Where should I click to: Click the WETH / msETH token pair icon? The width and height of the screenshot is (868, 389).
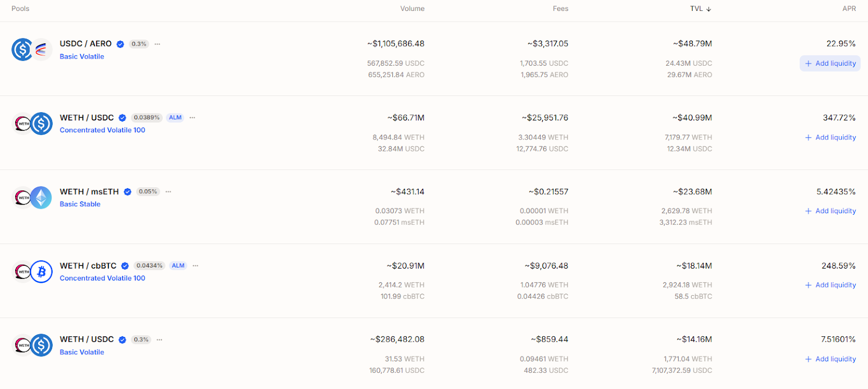[x=32, y=198]
